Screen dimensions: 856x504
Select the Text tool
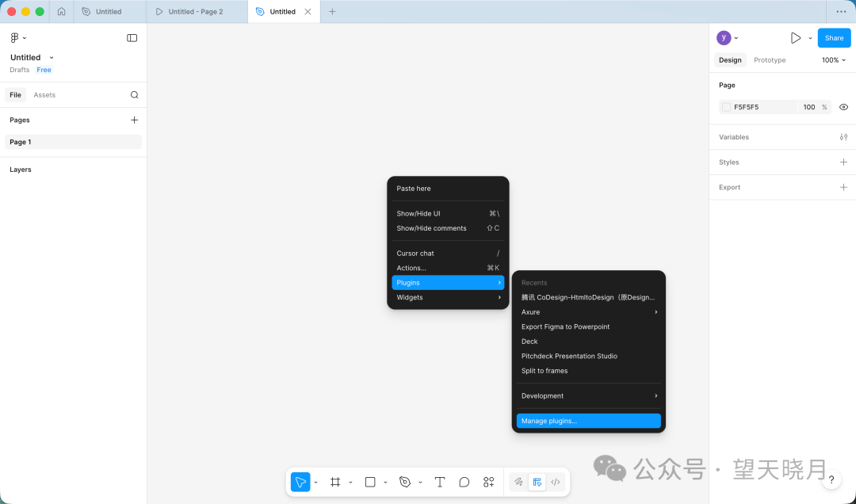[x=439, y=481]
